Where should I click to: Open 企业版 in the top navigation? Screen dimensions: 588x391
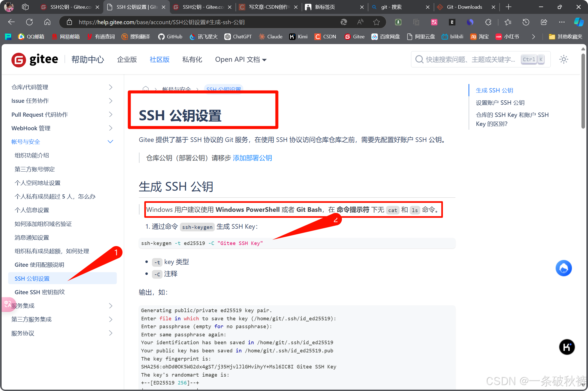[x=127, y=60]
